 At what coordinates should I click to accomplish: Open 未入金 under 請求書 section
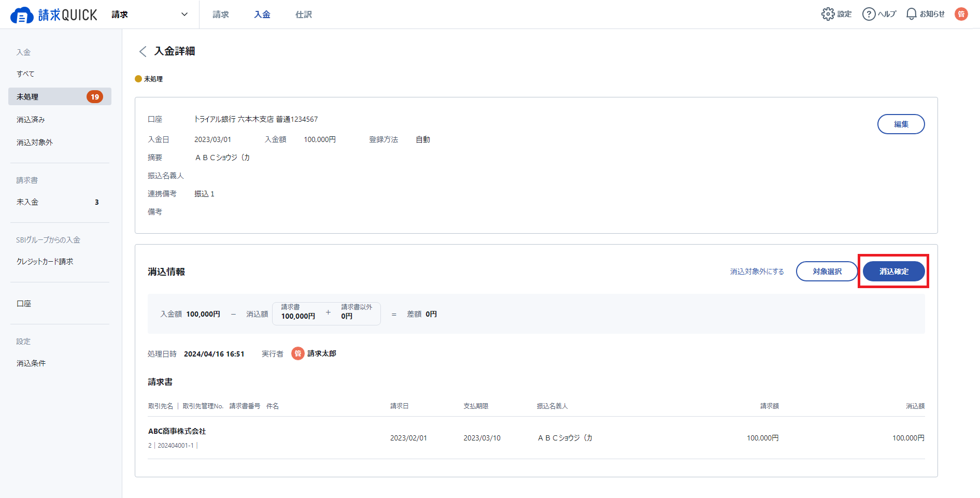point(27,202)
